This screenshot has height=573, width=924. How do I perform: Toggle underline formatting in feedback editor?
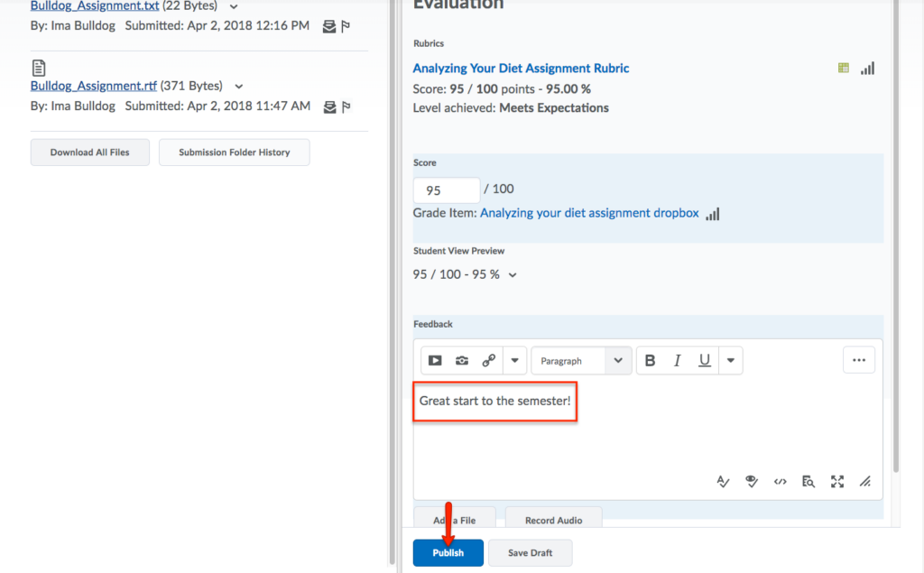(705, 361)
